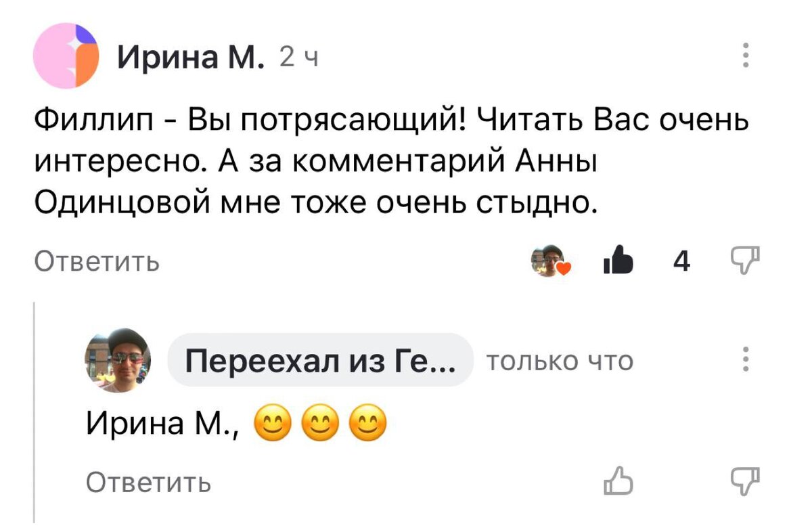Open the options menu for Irina's comment
This screenshot has height=530, width=812.
coord(744,54)
